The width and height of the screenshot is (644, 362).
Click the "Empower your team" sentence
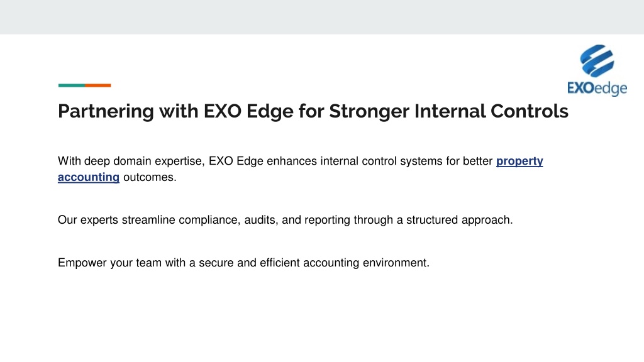click(243, 263)
